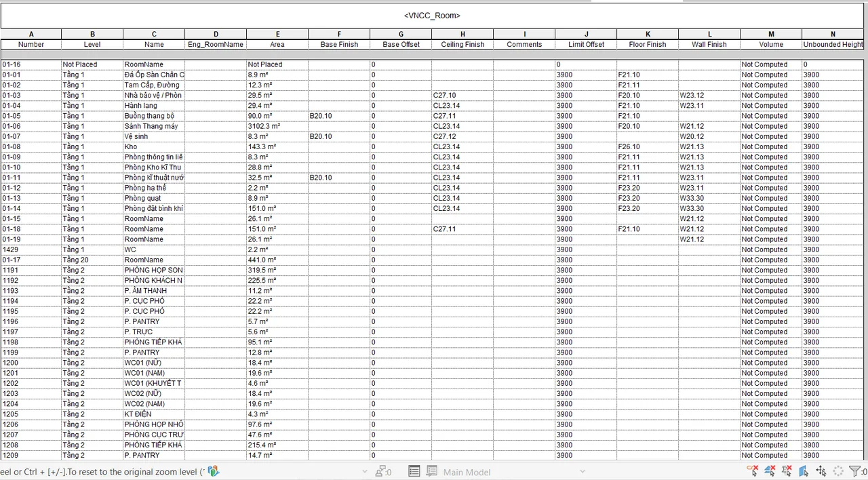The height and width of the screenshot is (480, 868).
Task: Select the C27.10 ceiling finish cell
Action: (x=462, y=96)
